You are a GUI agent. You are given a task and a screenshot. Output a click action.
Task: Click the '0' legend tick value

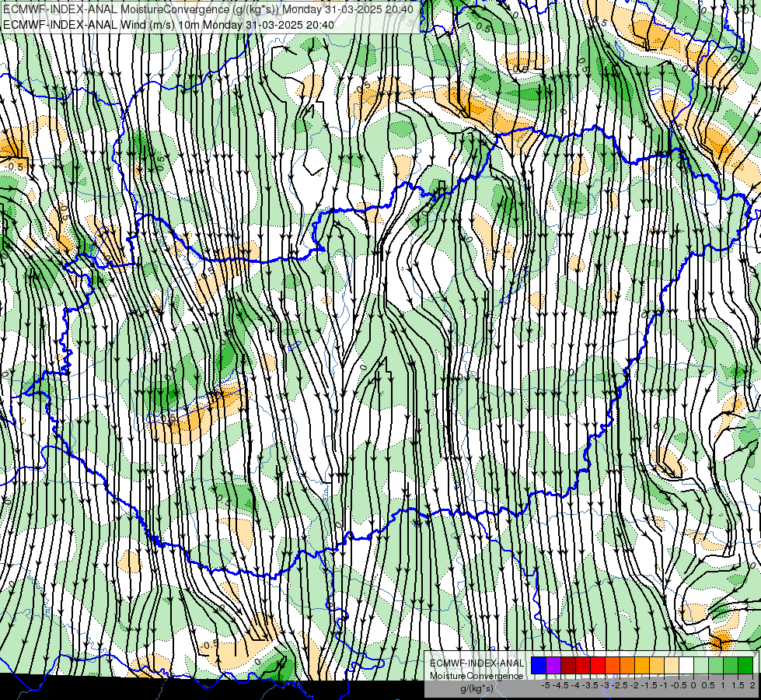pyautogui.click(x=694, y=685)
